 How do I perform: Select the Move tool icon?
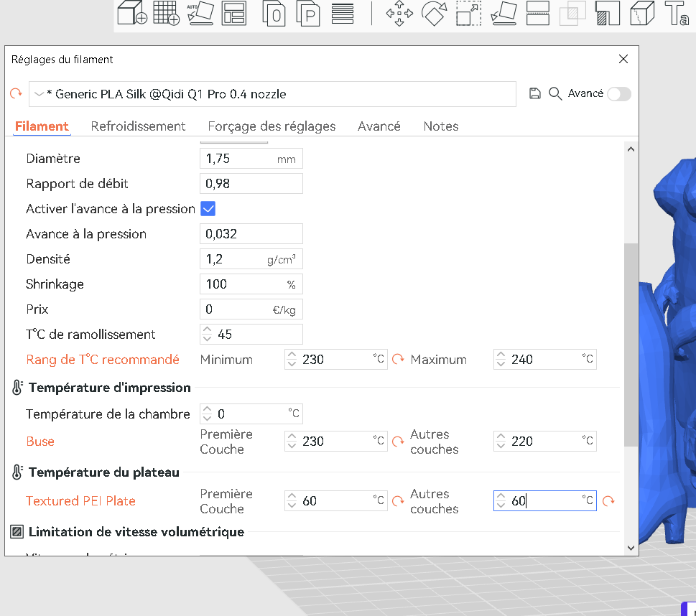click(399, 14)
